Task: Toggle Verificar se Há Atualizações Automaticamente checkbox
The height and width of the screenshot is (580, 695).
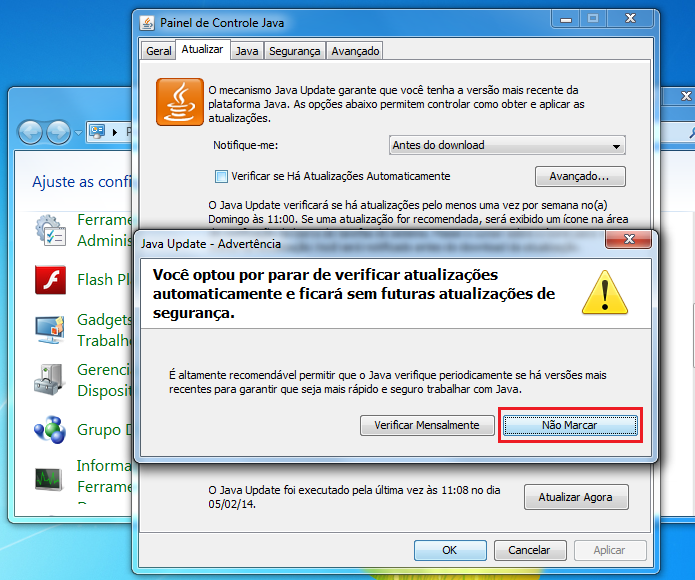Action: pos(221,176)
